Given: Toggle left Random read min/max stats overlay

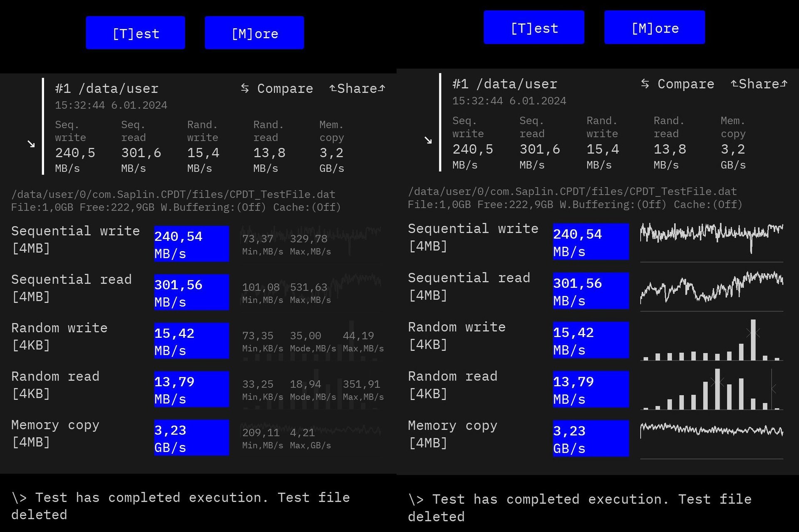Looking at the screenshot, I should tap(312, 389).
